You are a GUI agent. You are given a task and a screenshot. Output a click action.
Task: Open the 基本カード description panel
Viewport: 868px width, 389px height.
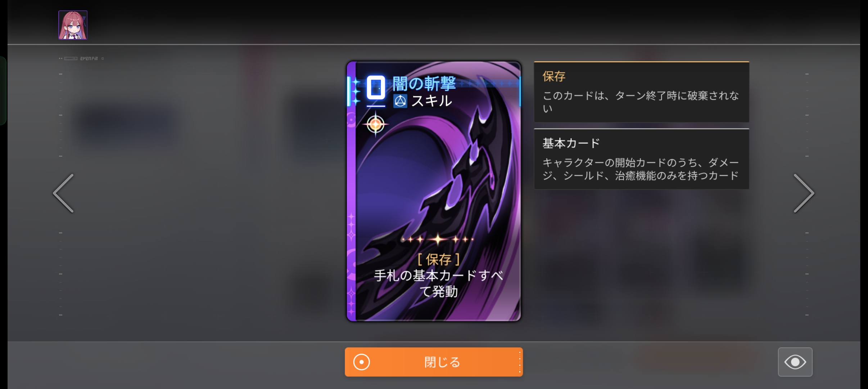641,159
